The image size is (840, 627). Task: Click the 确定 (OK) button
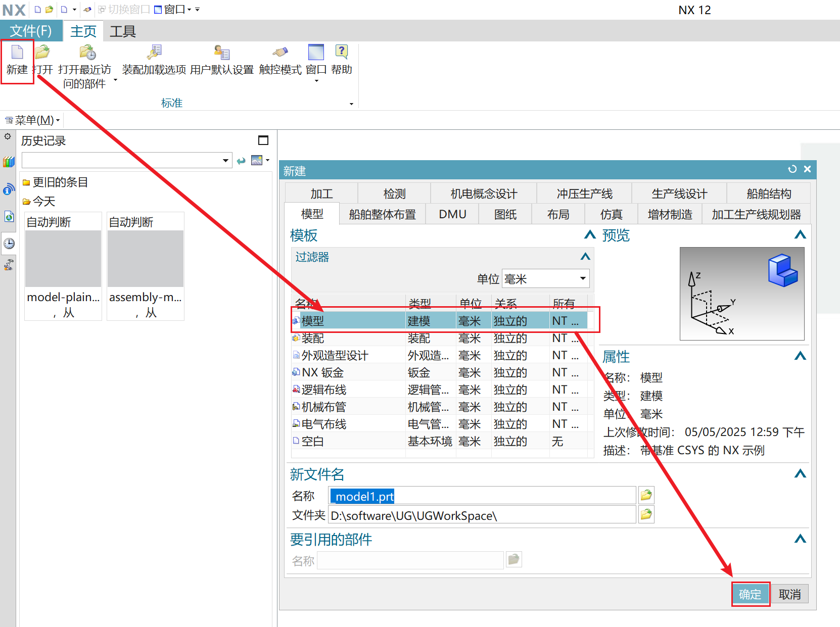750,594
